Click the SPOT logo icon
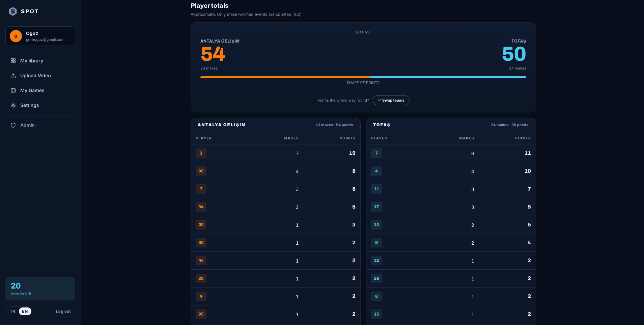Screen dimensions: 644x325 pos(13,11)
